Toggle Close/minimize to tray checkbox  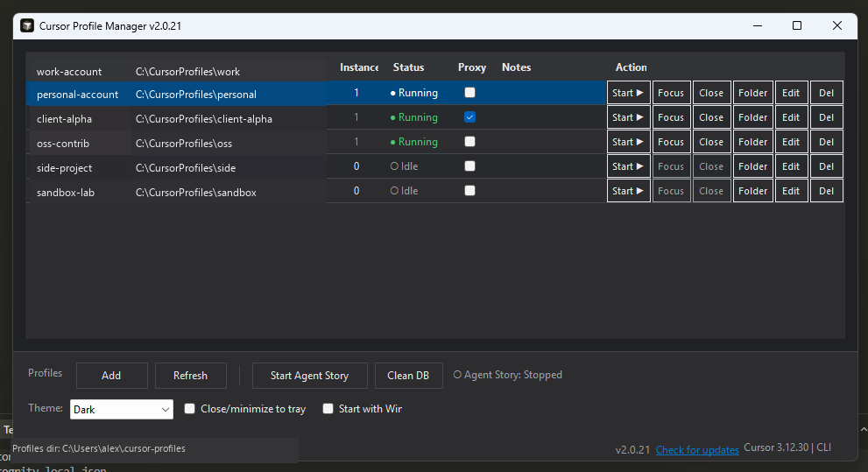189,408
